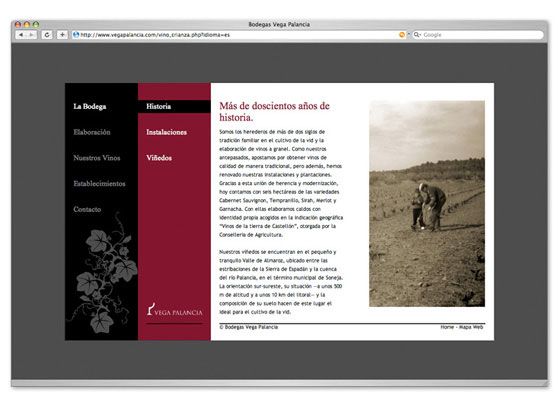Open the Google search magnifier dropdown
560x420 pixels.
click(417, 35)
